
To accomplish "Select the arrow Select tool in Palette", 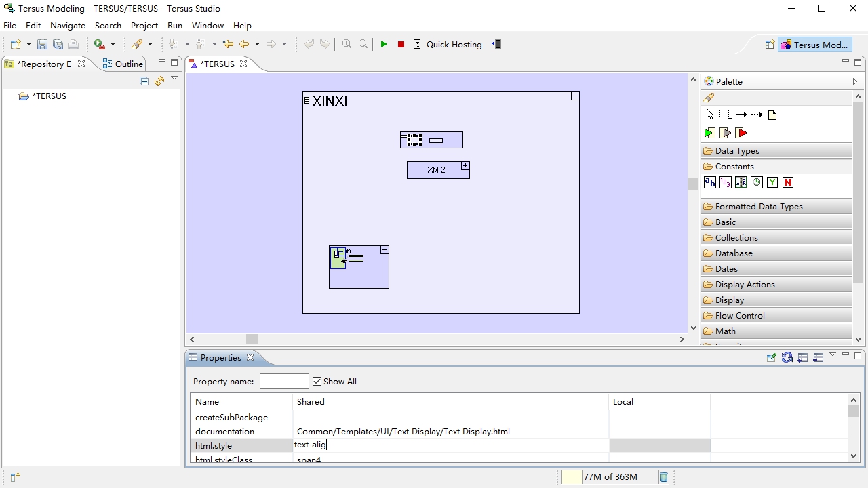I will (709, 115).
